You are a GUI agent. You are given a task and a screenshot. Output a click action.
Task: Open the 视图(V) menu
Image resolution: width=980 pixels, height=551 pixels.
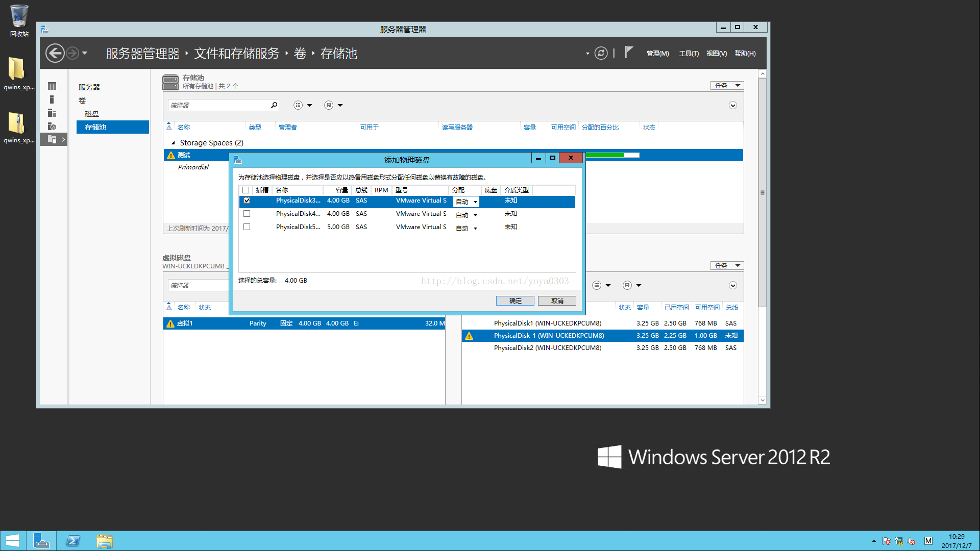717,54
